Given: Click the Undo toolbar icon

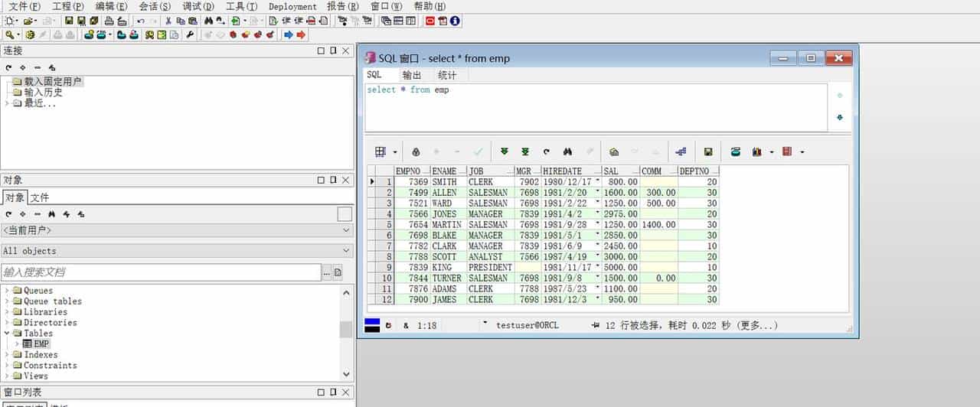Looking at the screenshot, I should pos(141,21).
